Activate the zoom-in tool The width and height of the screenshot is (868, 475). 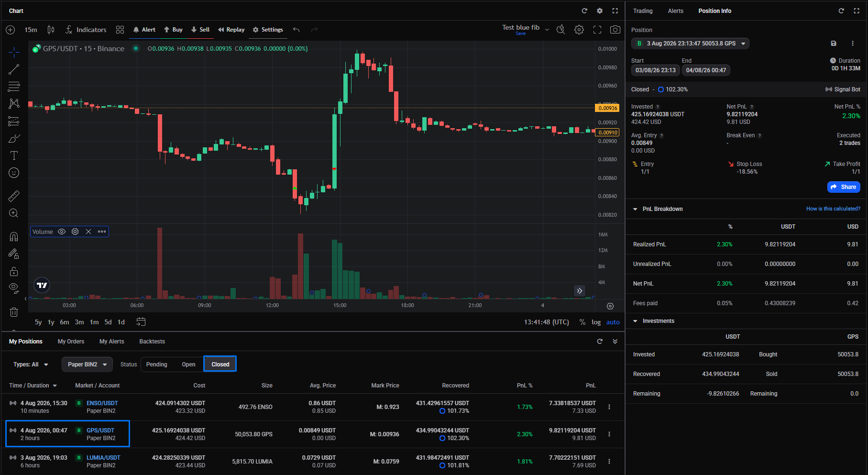tap(14, 213)
